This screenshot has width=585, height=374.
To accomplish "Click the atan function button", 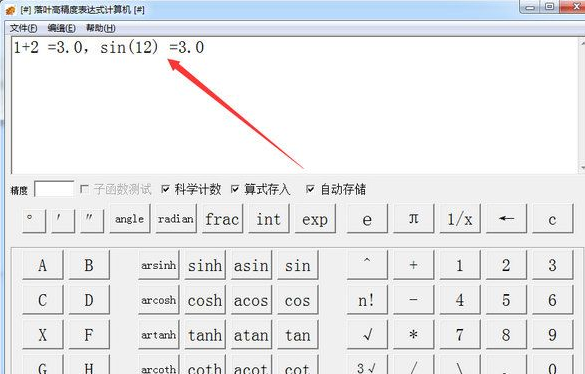I will coord(251,335).
